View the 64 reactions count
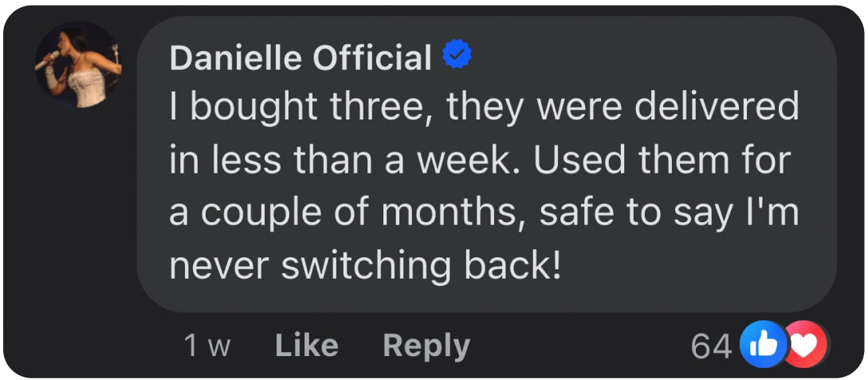 pyautogui.click(x=710, y=346)
